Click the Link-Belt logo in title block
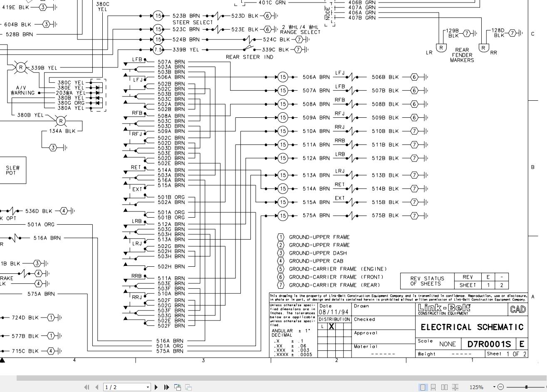The height and width of the screenshot is (392, 547). tap(444, 309)
